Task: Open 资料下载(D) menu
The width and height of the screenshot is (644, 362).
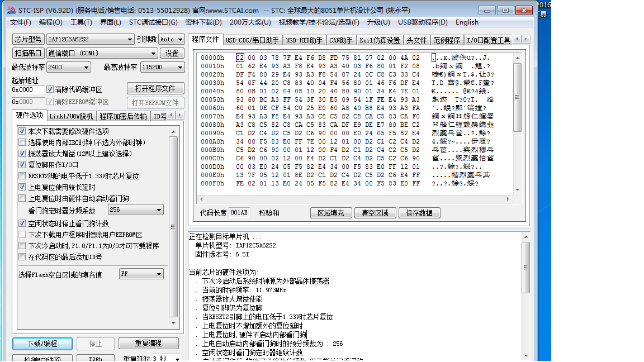Action: [203, 22]
